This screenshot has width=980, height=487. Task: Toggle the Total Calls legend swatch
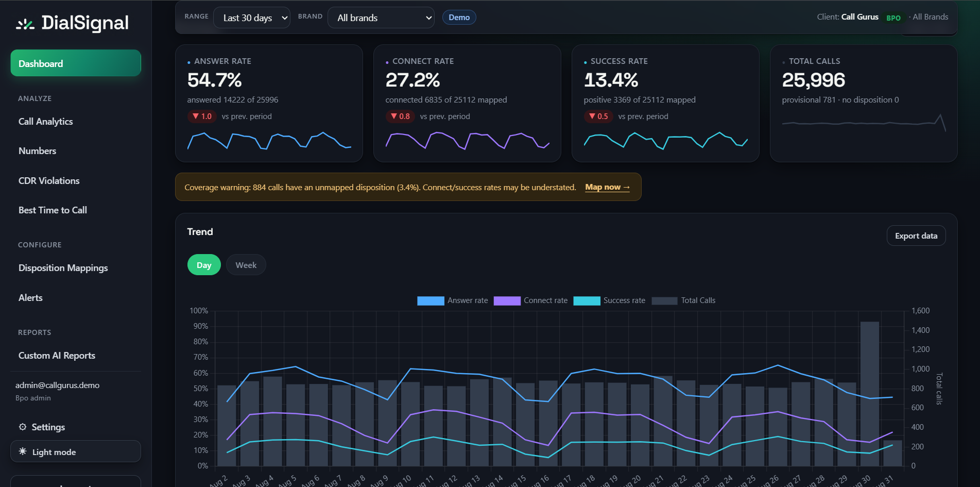(664, 300)
